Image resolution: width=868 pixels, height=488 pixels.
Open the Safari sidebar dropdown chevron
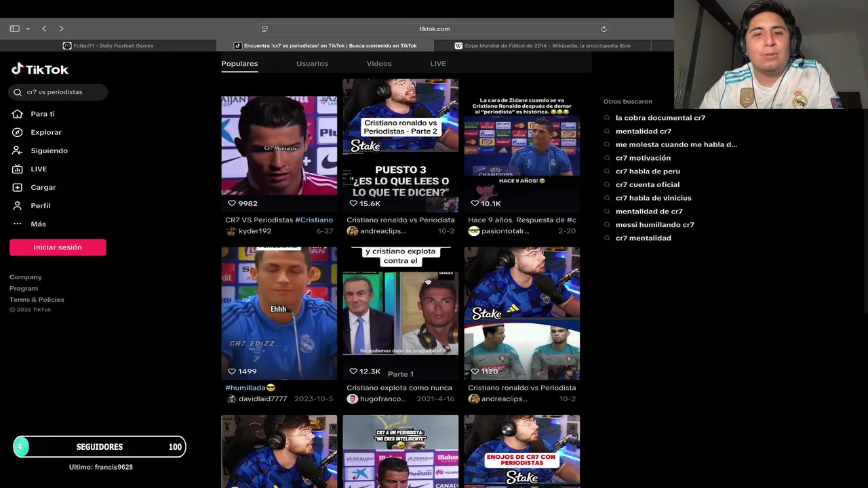pos(28,28)
